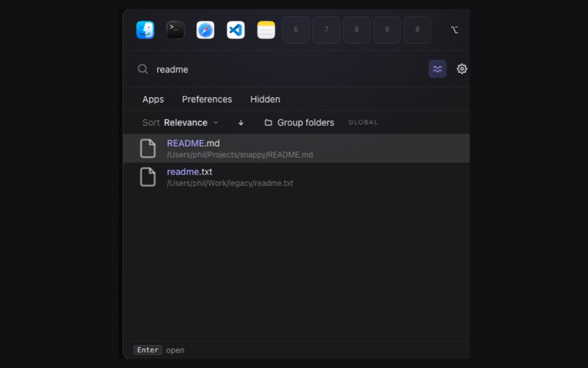Open the Sort Relevance dropdown
This screenshot has width=588, height=368.
[x=181, y=123]
